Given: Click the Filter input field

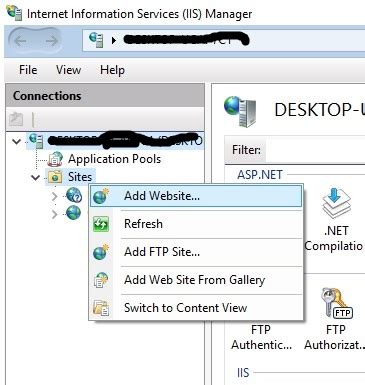Looking at the screenshot, I should click(315, 150).
